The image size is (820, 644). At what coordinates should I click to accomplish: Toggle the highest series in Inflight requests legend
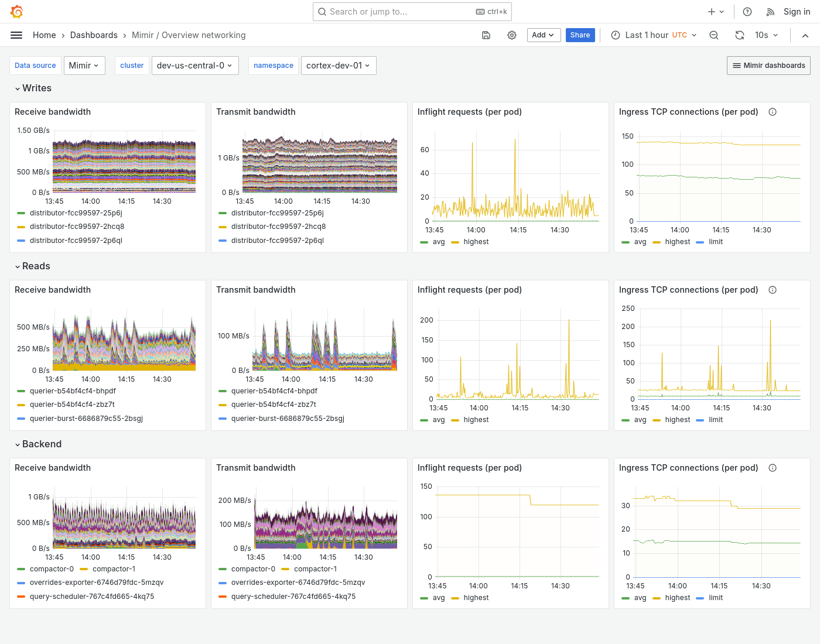[x=476, y=241]
